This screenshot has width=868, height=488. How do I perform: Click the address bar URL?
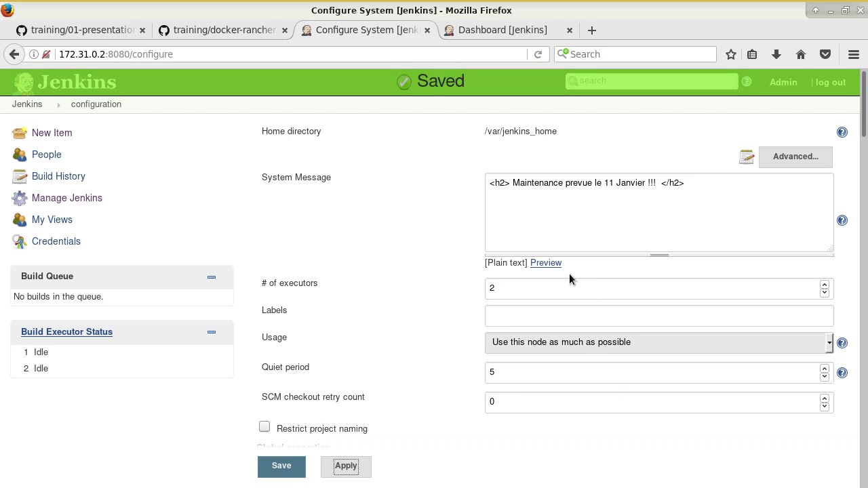[116, 54]
